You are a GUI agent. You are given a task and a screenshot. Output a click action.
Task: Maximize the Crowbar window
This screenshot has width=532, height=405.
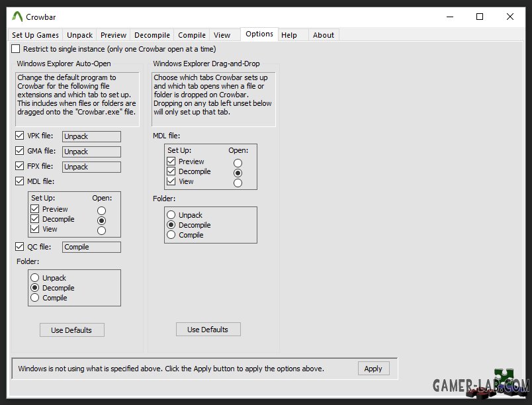tap(480, 17)
